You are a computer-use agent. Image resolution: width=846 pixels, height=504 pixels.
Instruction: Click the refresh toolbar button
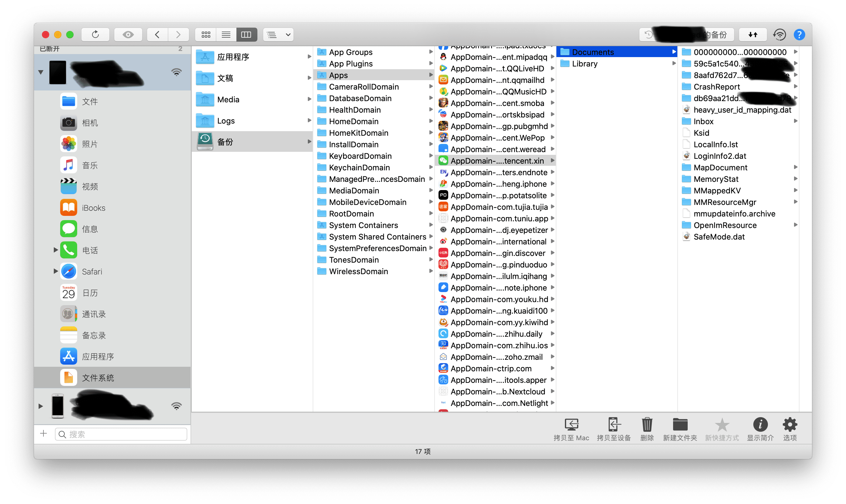95,34
